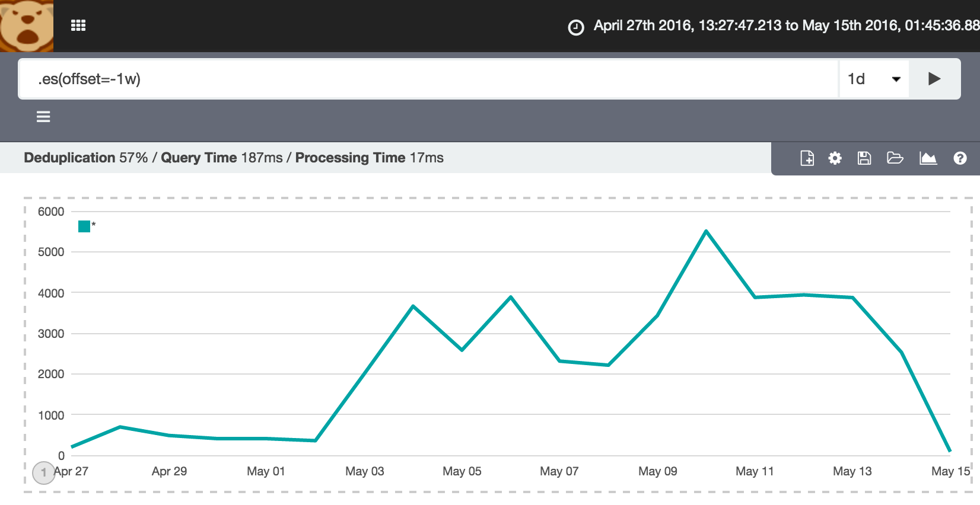Viewport: 980px width, 505px height.
Task: Toggle the "*" series legend label
Action: click(94, 225)
